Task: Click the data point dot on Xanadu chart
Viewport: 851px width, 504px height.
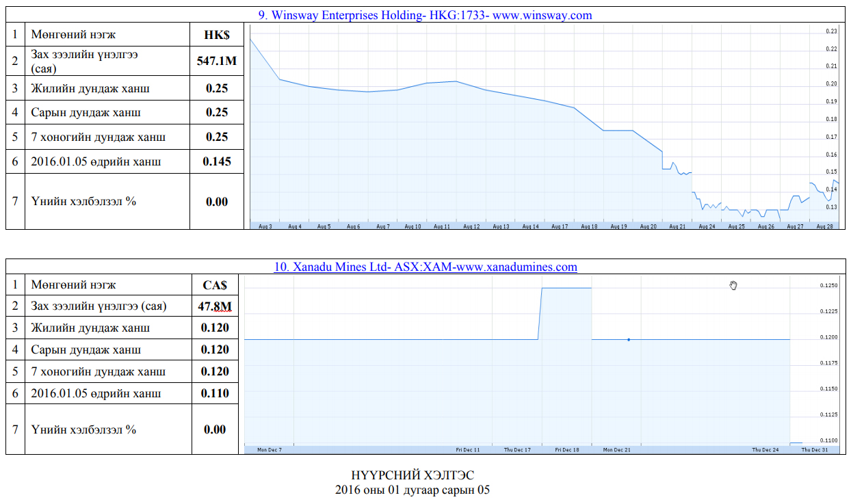Action: [629, 339]
